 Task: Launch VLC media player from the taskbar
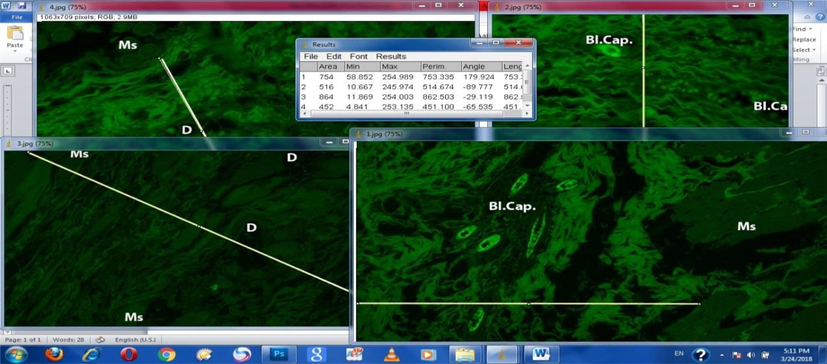click(391, 354)
